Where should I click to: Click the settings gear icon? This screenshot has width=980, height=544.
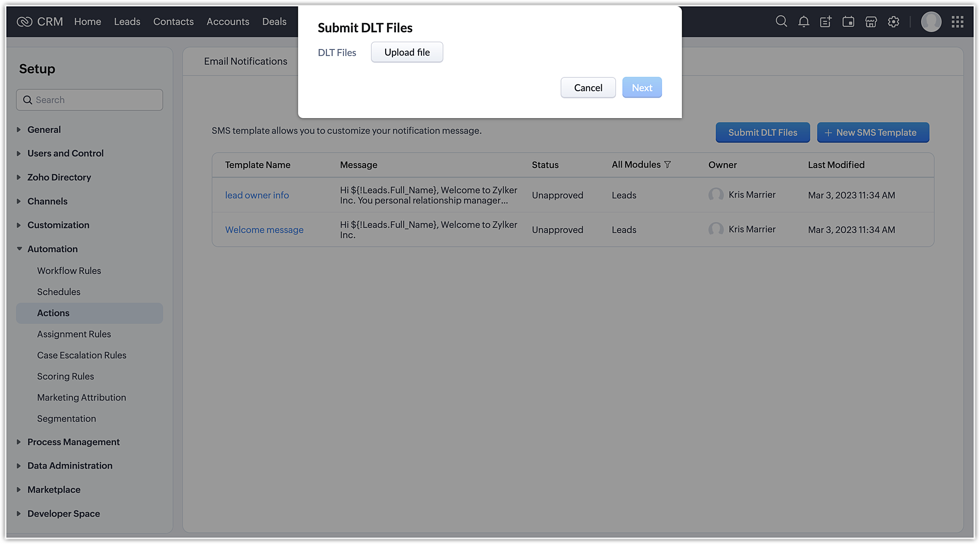(x=893, y=22)
